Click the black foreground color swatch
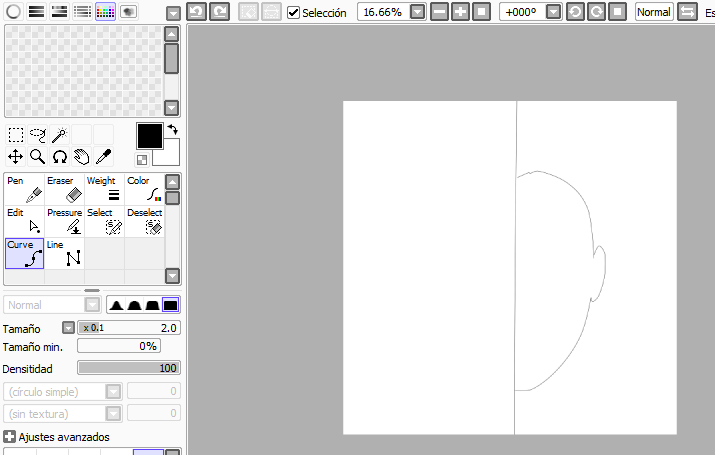The height and width of the screenshot is (455, 715). [150, 136]
